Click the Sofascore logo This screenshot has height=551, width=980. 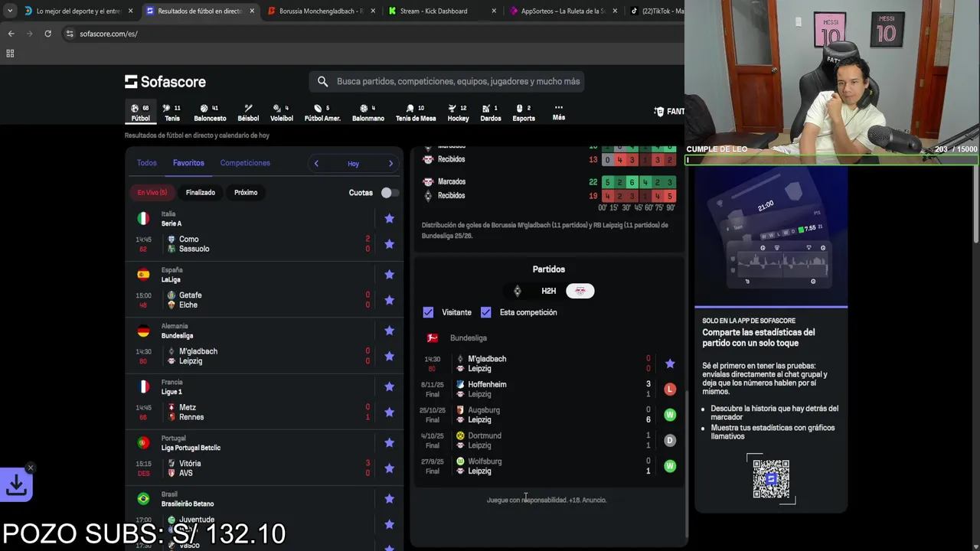[x=165, y=81]
